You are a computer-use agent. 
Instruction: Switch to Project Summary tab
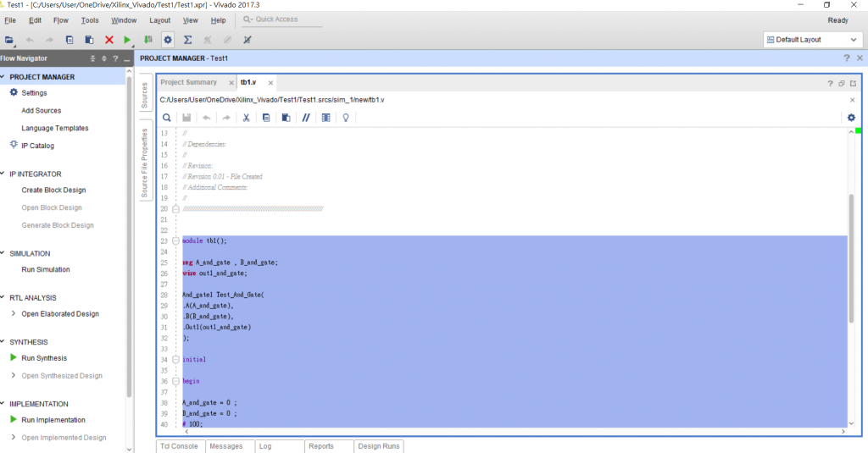189,82
